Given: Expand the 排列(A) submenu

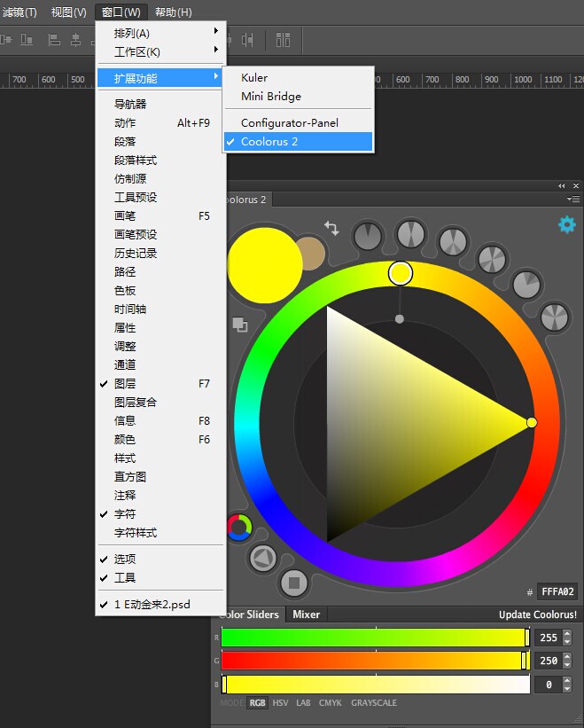Looking at the screenshot, I should coord(161,34).
